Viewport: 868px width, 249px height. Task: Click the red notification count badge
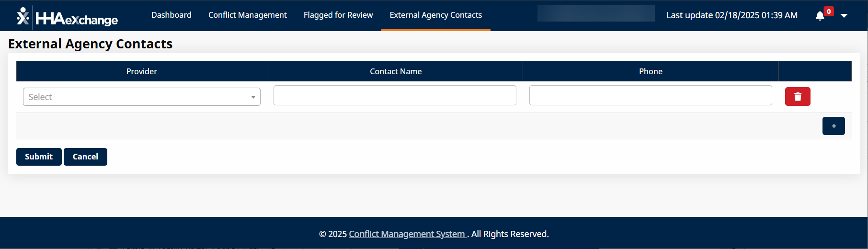pos(829,11)
